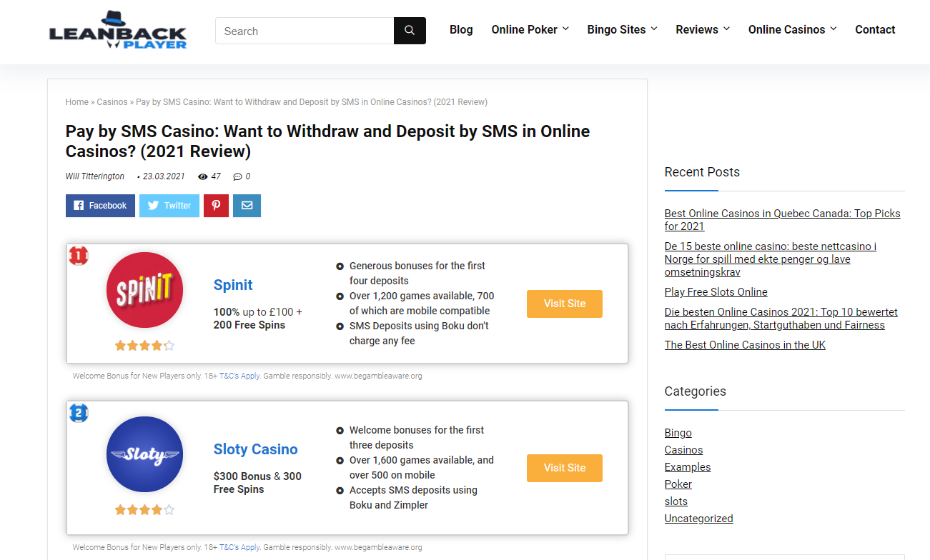
Task: Share by email envelope icon
Action: [x=247, y=206]
